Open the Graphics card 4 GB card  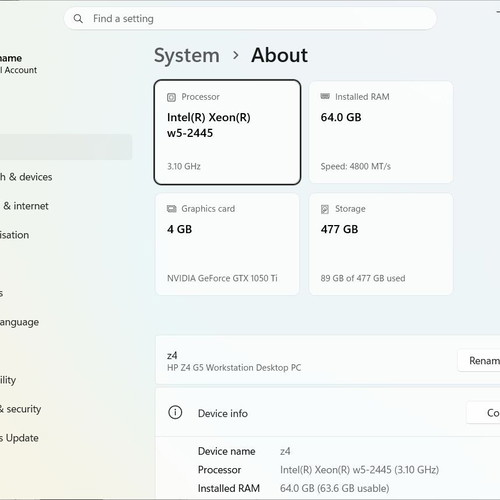(x=227, y=244)
